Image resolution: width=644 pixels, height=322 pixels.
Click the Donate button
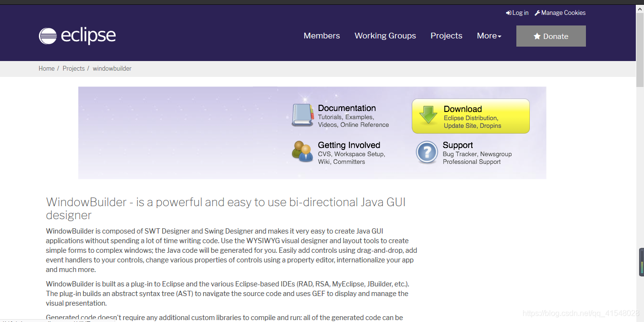(x=551, y=36)
